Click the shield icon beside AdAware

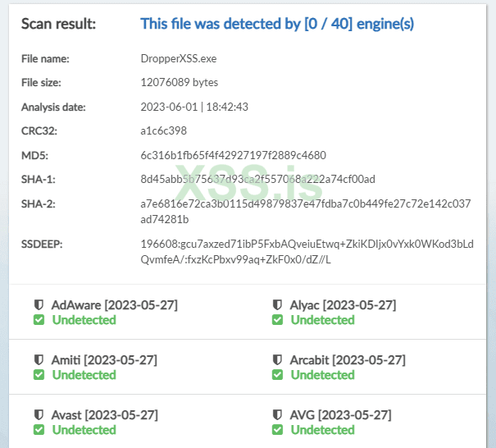click(x=39, y=305)
